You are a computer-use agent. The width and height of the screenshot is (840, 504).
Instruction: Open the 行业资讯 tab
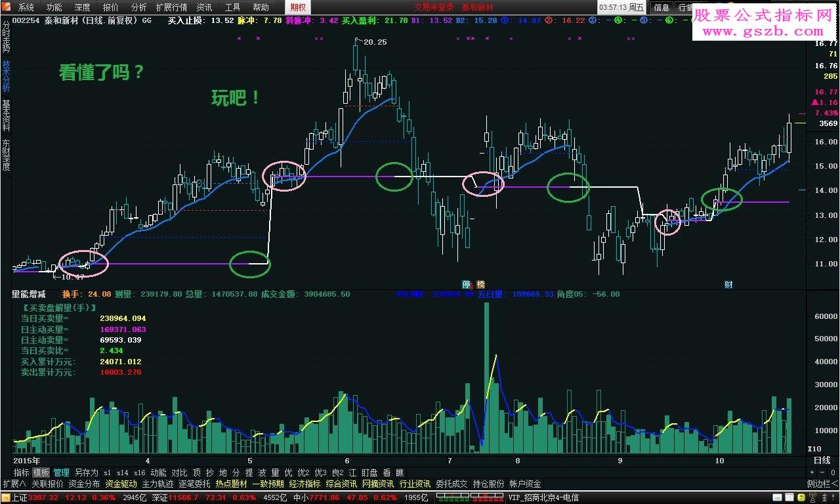pos(415,484)
